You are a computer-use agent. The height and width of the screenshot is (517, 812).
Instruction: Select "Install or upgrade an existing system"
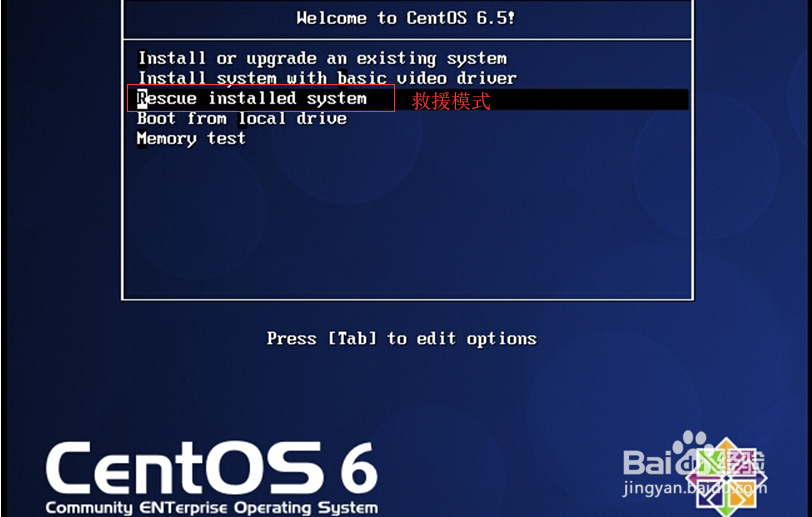click(x=322, y=59)
